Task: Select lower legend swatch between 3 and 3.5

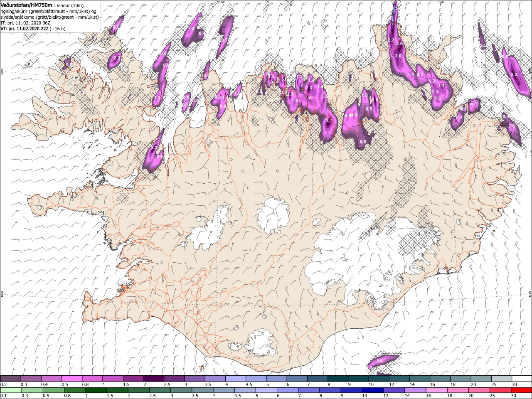Action: 181,390
